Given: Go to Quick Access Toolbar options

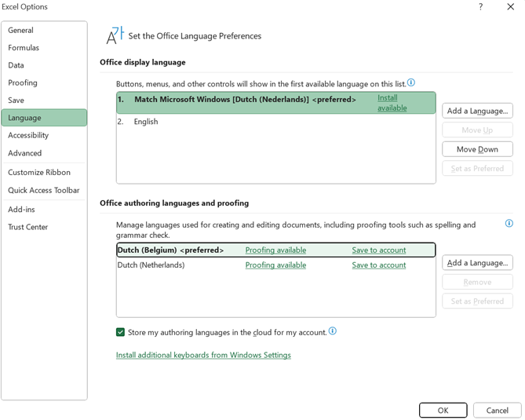Looking at the screenshot, I should pyautogui.click(x=44, y=190).
